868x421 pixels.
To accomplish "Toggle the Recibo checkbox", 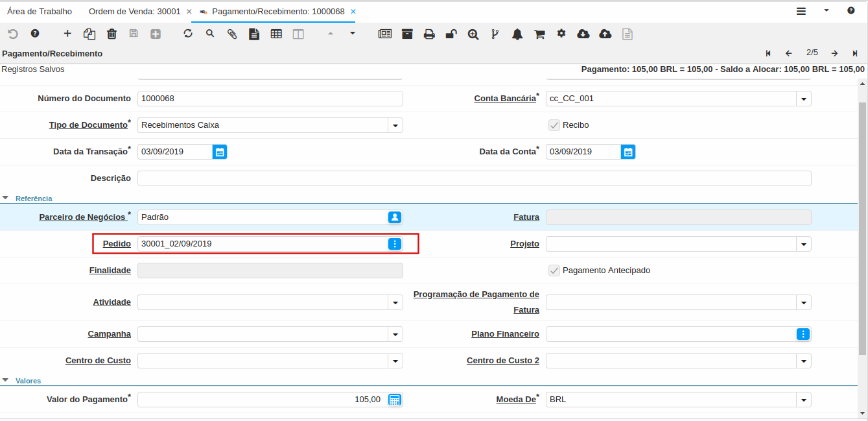I will pos(554,125).
